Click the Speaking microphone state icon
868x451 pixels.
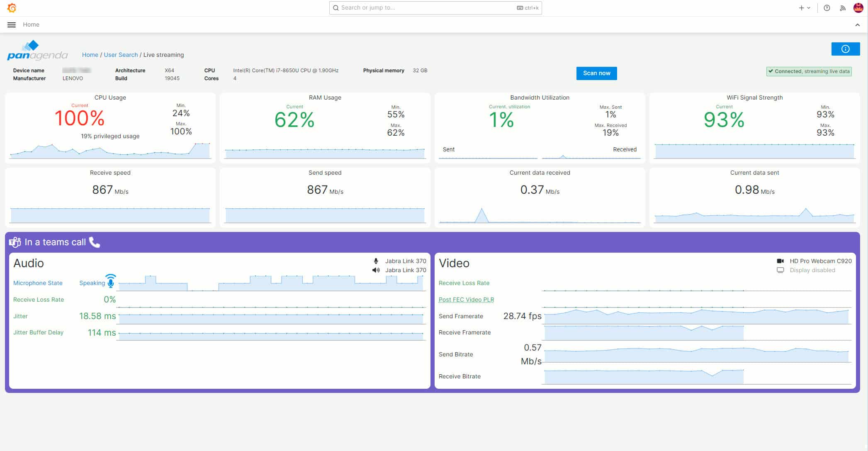111,281
